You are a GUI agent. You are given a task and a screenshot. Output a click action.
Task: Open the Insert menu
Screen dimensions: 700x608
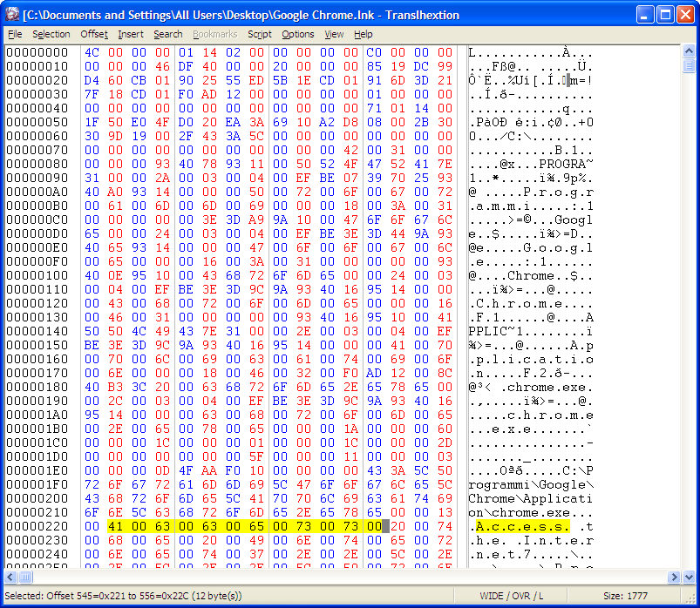[131, 34]
